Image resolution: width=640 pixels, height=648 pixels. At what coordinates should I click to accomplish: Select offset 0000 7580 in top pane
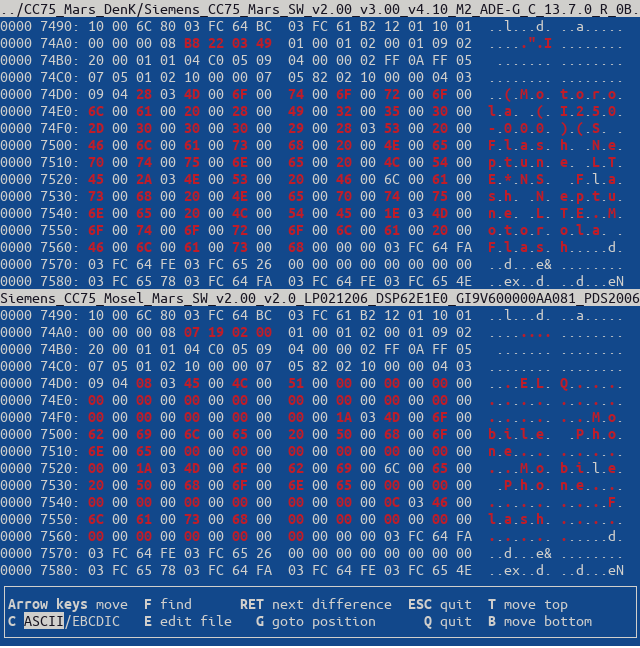(39, 281)
